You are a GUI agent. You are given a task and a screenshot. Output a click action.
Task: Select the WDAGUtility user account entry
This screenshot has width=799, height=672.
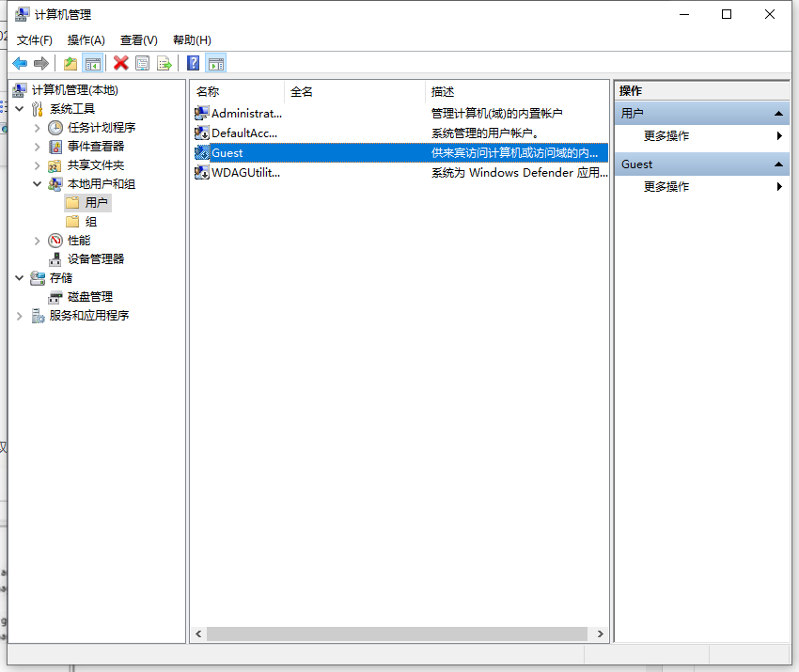(245, 172)
